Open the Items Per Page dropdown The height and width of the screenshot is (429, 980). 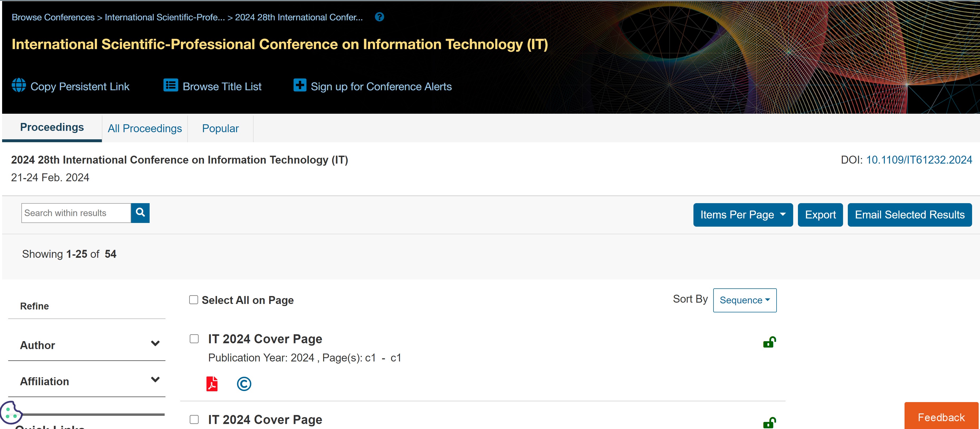[x=742, y=215]
